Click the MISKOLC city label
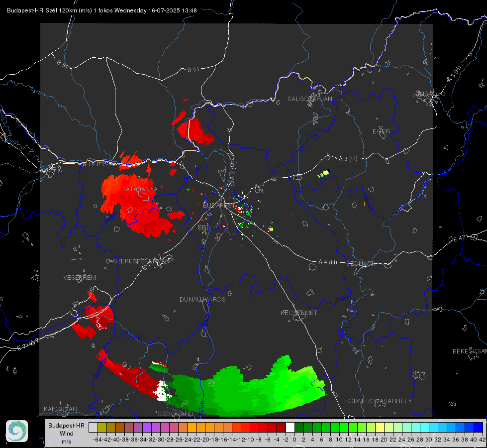Image resolution: width=487 pixels, height=448 pixels. point(431,94)
